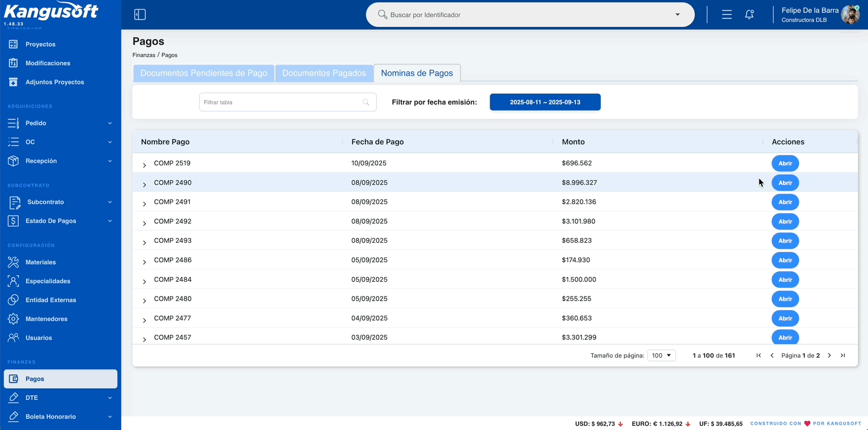The width and height of the screenshot is (868, 430).
Task: Expand the DTE submenu chevron
Action: [x=110, y=398]
